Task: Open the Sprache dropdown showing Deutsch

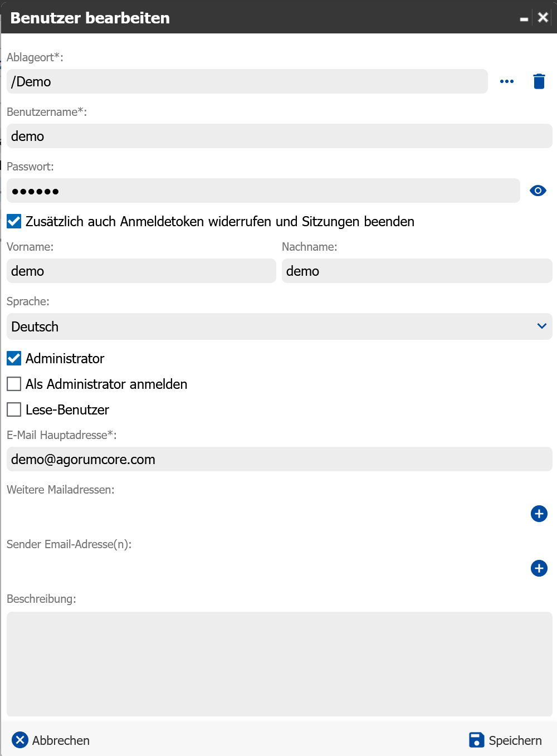Action: (267, 326)
